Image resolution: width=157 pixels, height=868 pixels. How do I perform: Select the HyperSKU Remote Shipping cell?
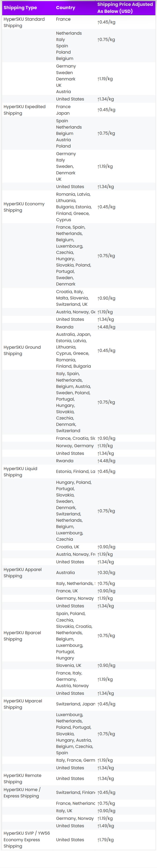tap(22, 778)
